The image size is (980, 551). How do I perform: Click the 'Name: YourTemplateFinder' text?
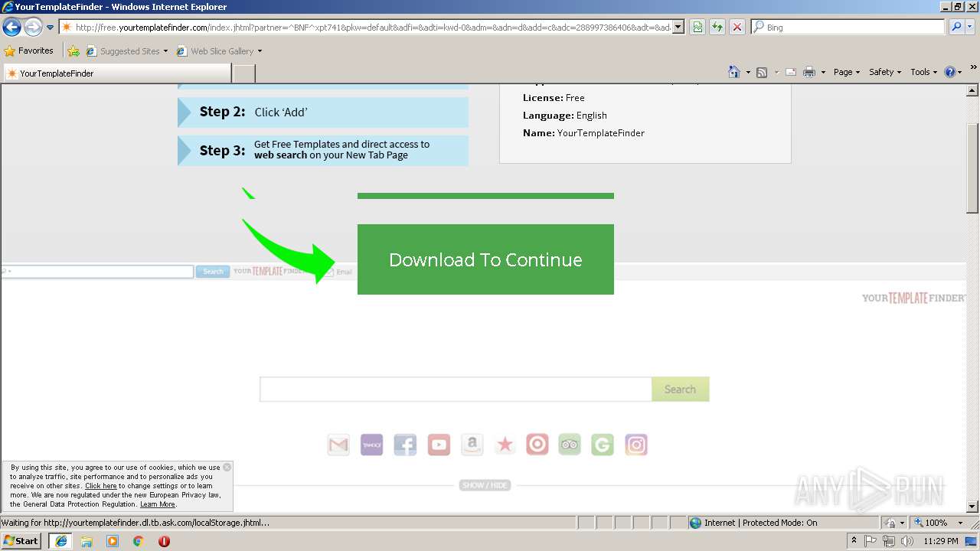coord(584,133)
